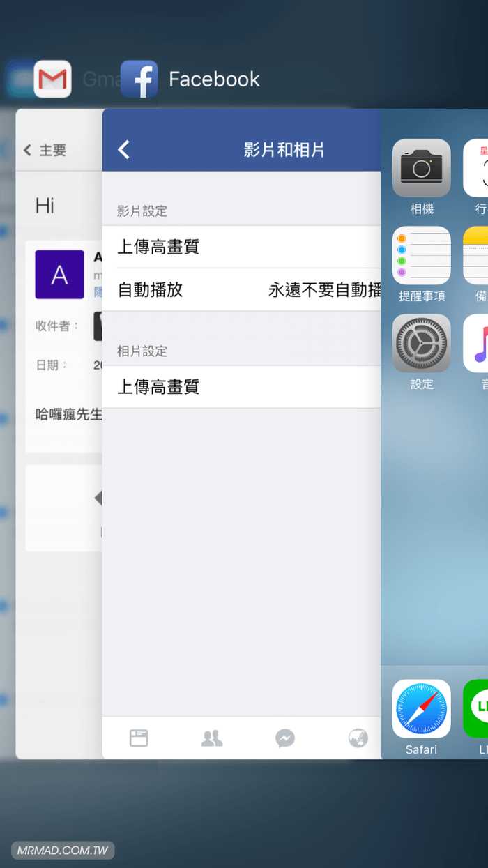The image size is (488, 868).
Task: Tap 日期 label in Gmail card
Action: (x=52, y=365)
